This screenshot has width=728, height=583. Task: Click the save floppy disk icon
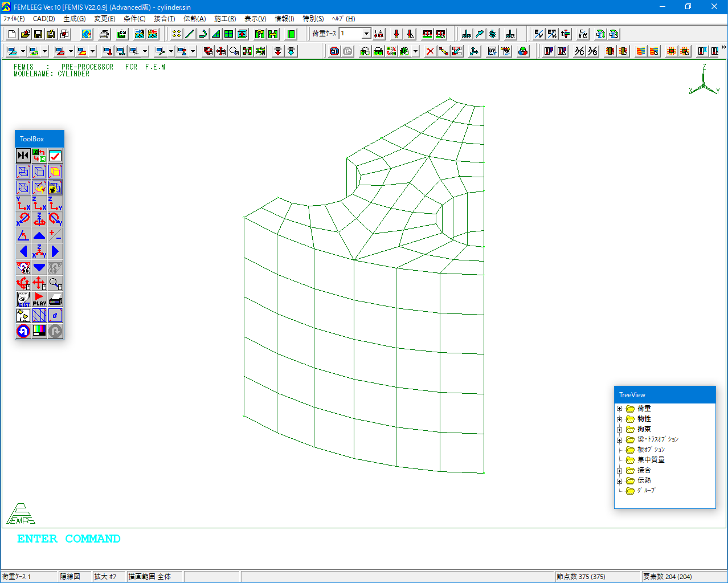[38, 34]
